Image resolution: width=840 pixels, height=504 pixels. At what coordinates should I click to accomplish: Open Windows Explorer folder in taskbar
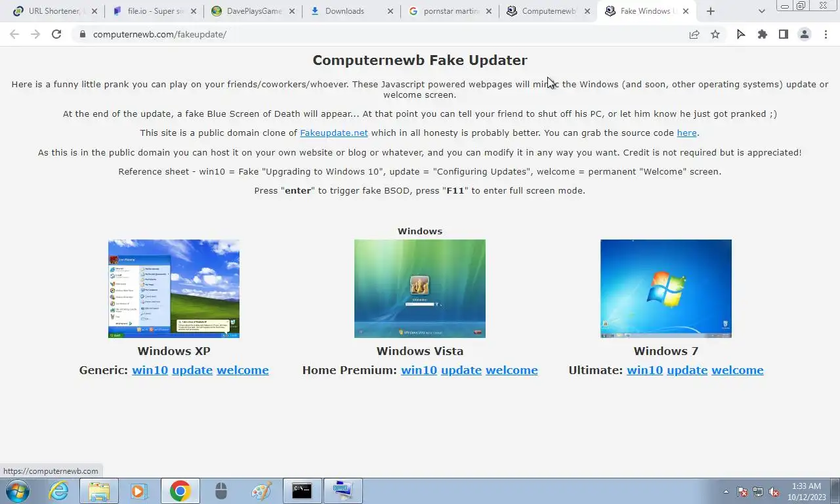pos(99,491)
